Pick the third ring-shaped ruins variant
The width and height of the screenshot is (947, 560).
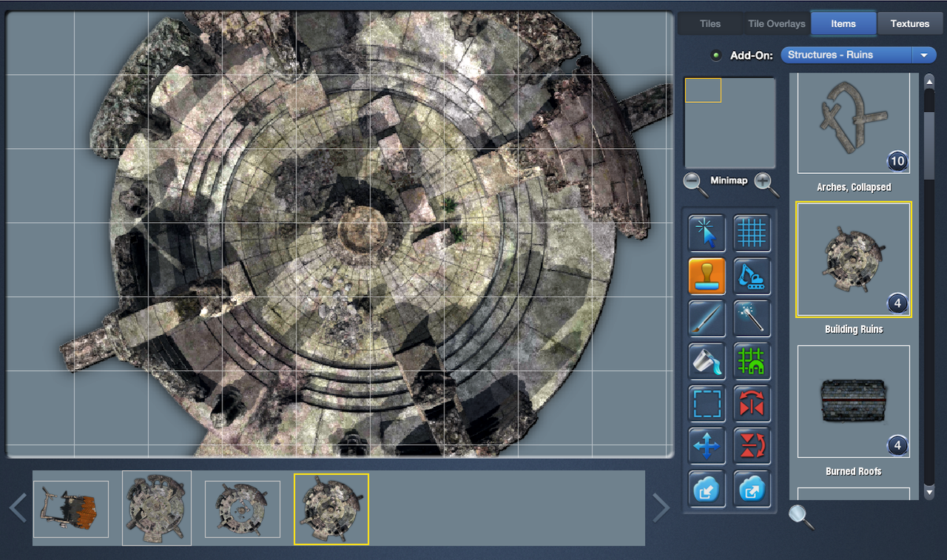(243, 509)
